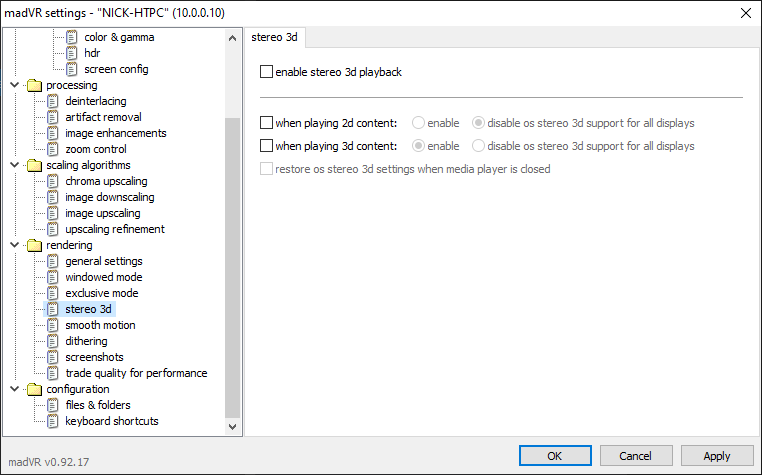Click the smooth motion page icon

tap(53, 325)
